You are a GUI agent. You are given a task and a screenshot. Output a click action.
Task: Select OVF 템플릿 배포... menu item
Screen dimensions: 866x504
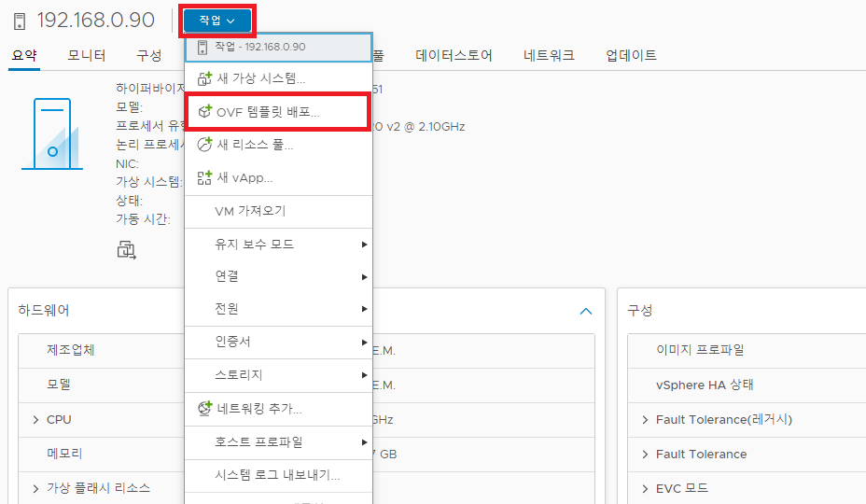(278, 112)
